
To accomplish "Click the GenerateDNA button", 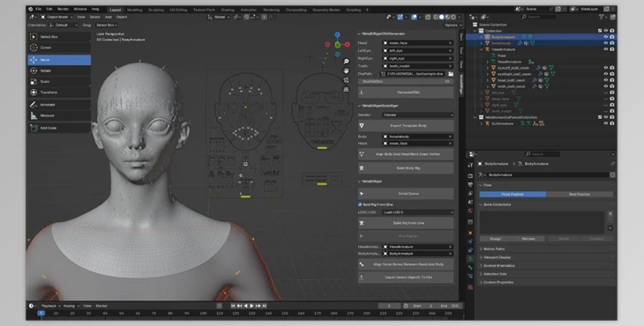I will [x=406, y=93].
